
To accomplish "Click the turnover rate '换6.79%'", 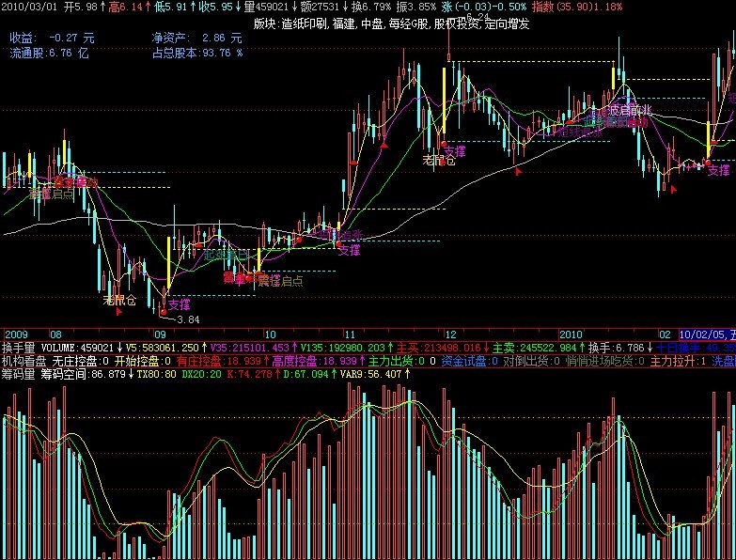I will click(371, 7).
